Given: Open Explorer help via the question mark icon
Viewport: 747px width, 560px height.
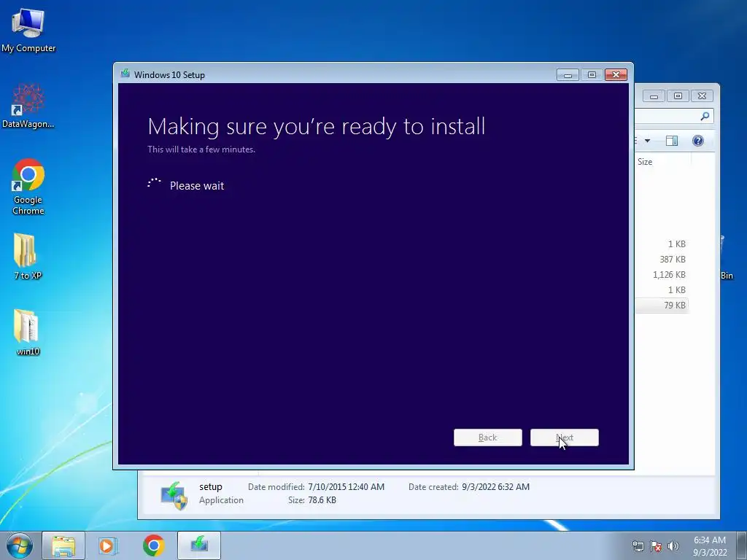Looking at the screenshot, I should click(x=698, y=141).
